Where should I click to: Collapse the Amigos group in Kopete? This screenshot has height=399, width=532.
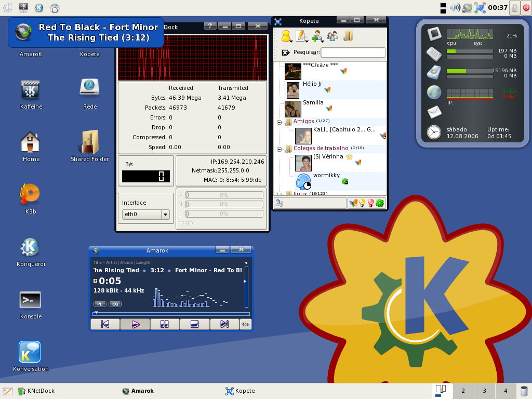coord(279,122)
